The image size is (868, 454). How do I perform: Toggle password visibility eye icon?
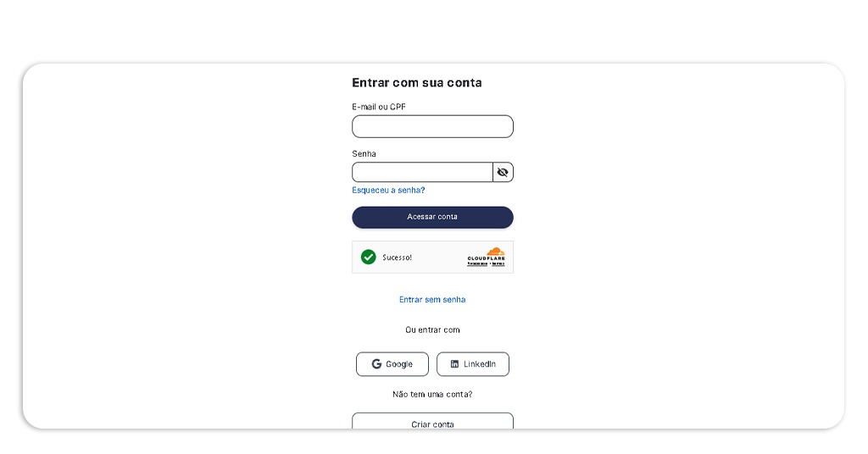503,173
